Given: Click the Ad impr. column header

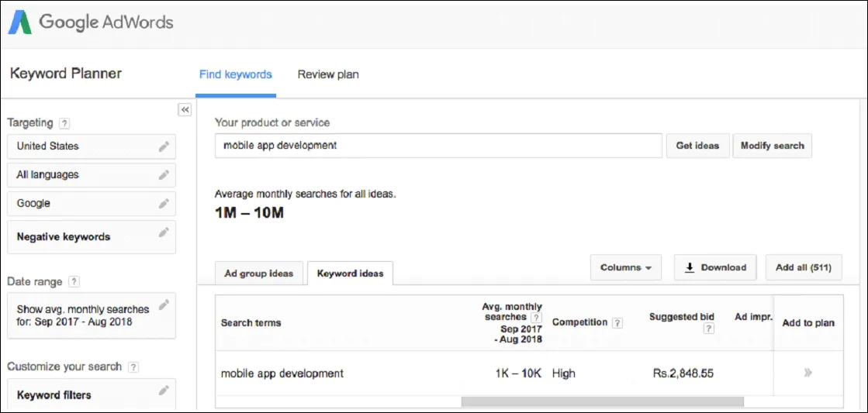Looking at the screenshot, I should click(x=753, y=318).
